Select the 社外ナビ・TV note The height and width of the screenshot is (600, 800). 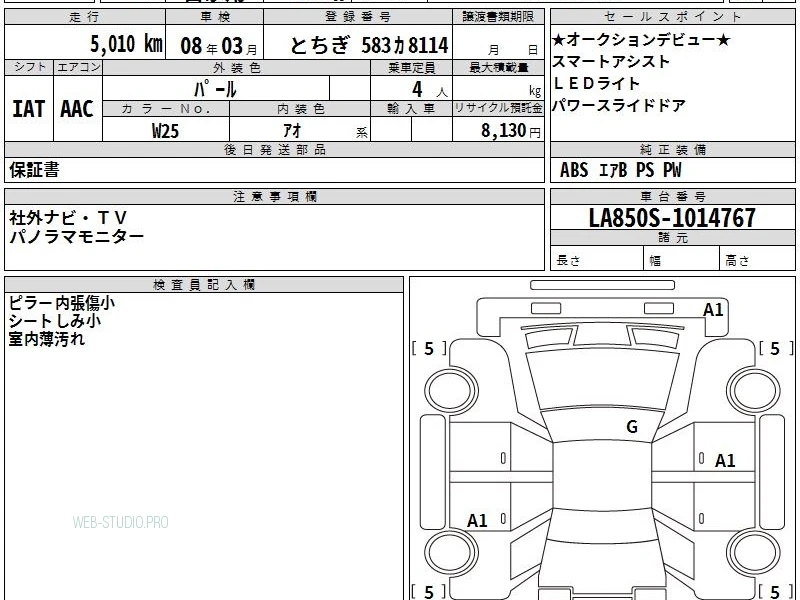68,218
